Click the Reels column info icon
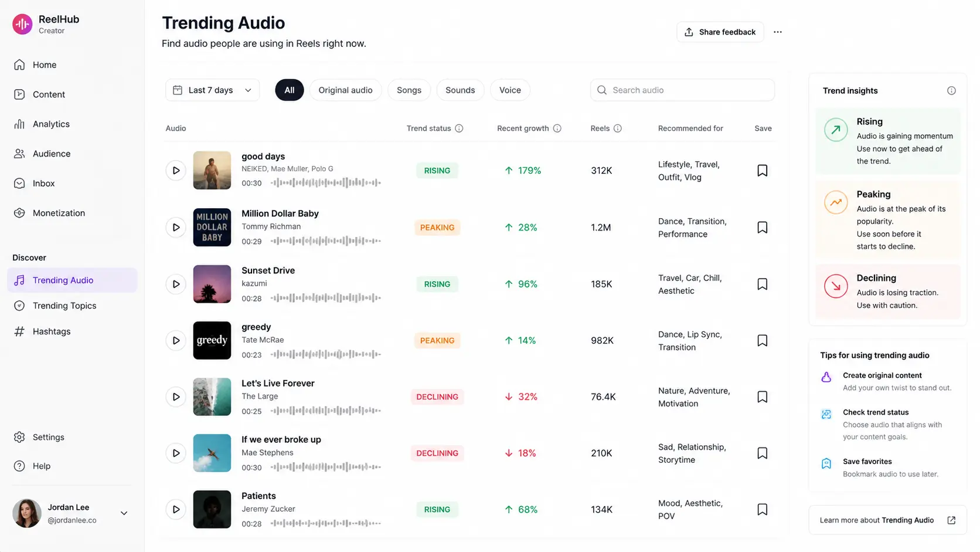The image size is (980, 552). pos(618,128)
